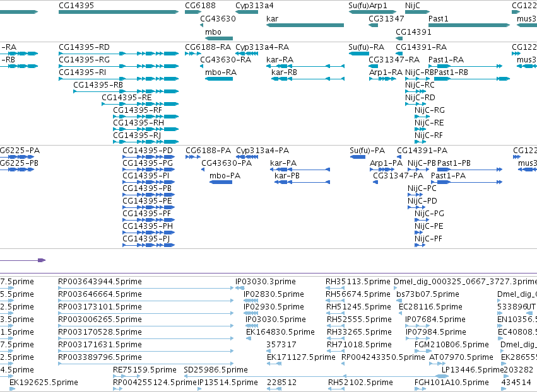This screenshot has width=537, height=392.
Task: Select transcript CG14395-RG
Action: [x=85, y=59]
